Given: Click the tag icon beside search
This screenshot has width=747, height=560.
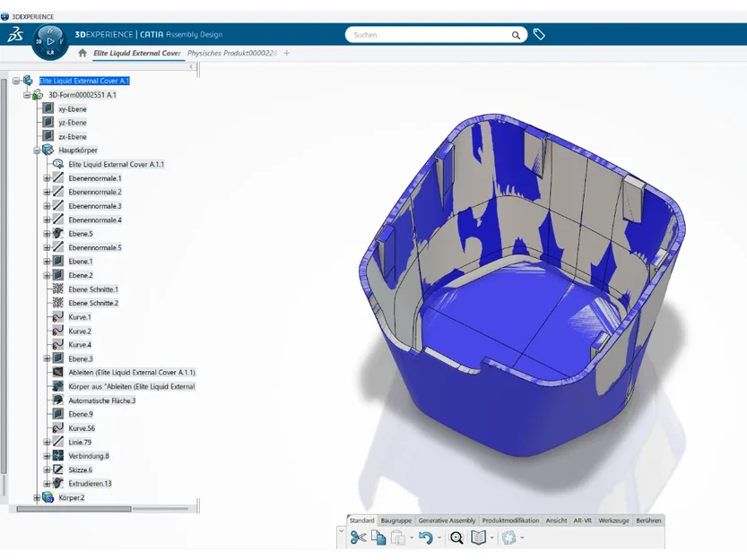Looking at the screenshot, I should (539, 34).
